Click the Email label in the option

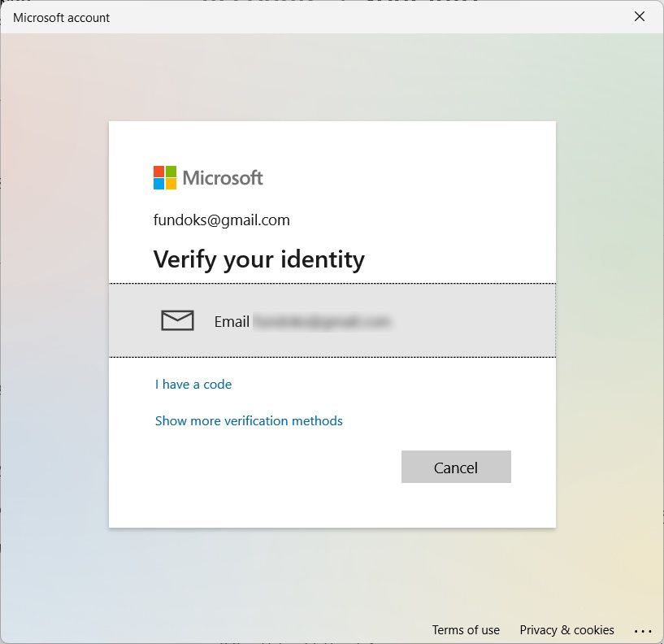[232, 321]
